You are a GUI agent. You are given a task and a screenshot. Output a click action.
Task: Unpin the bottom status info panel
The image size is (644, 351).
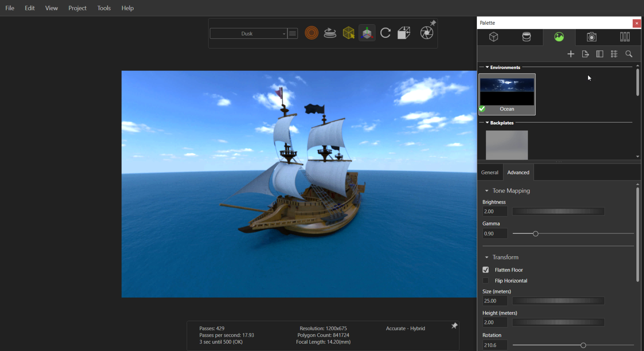[454, 326]
